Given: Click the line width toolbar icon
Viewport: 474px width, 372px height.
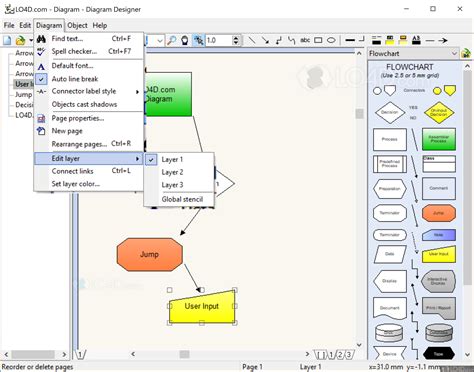Looking at the screenshot, I should pyautogui.click(x=350, y=40).
